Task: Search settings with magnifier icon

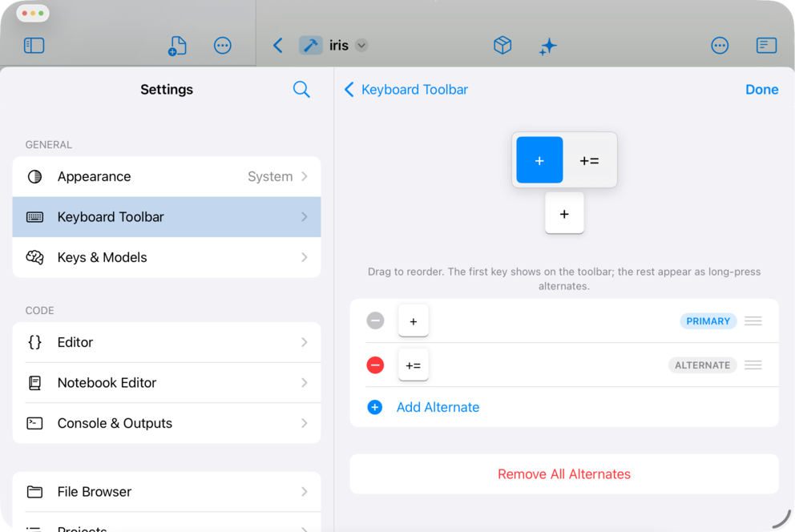Action: [x=301, y=90]
